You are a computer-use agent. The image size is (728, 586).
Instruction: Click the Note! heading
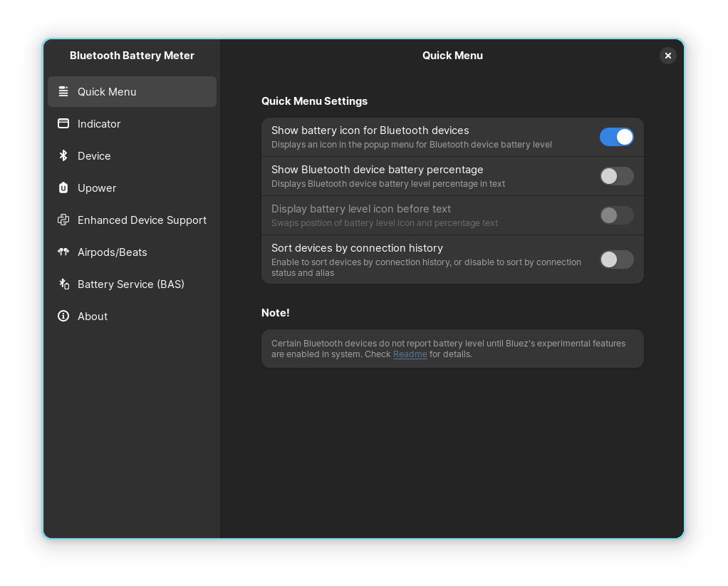point(276,313)
